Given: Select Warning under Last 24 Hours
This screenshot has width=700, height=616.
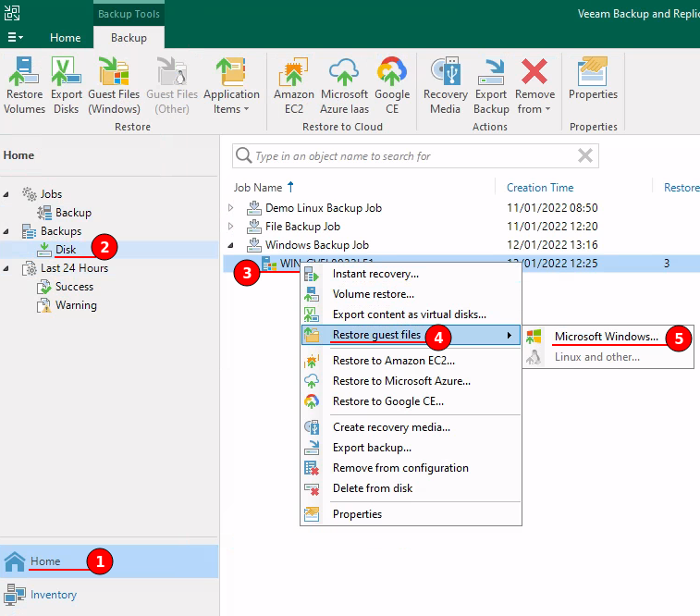Looking at the screenshot, I should pos(76,305).
